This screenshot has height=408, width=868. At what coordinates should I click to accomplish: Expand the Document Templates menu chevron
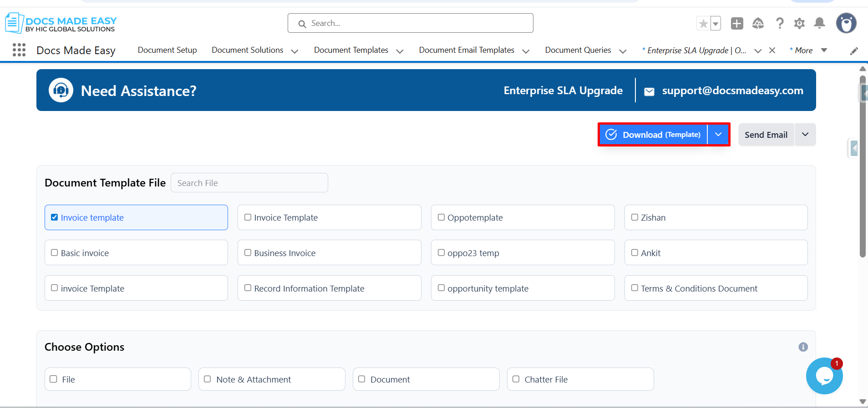[400, 51]
